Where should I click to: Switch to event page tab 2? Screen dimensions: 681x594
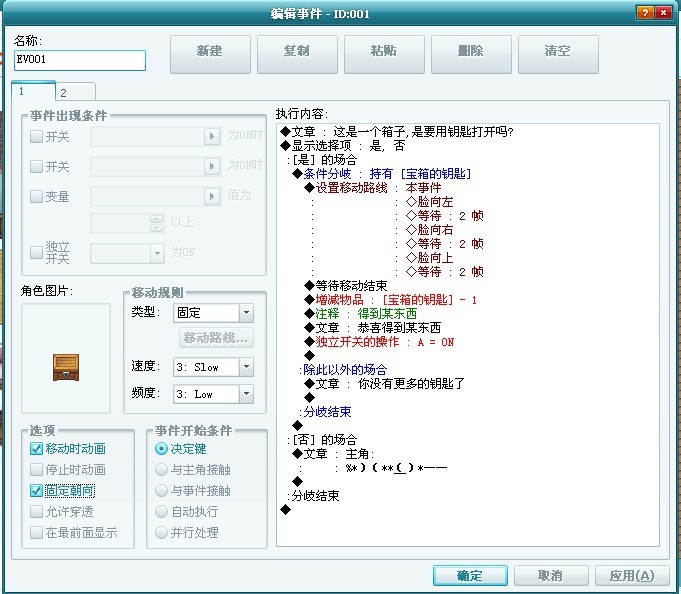76,92
